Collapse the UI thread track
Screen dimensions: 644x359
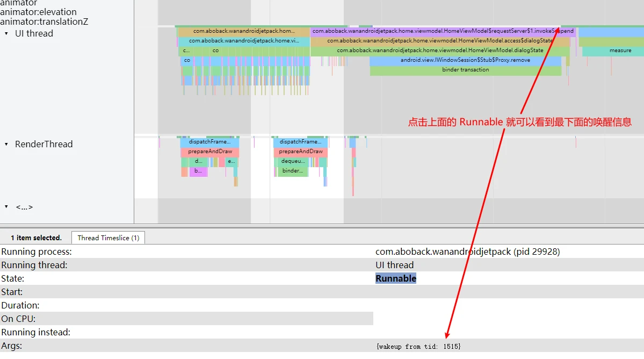coord(6,33)
